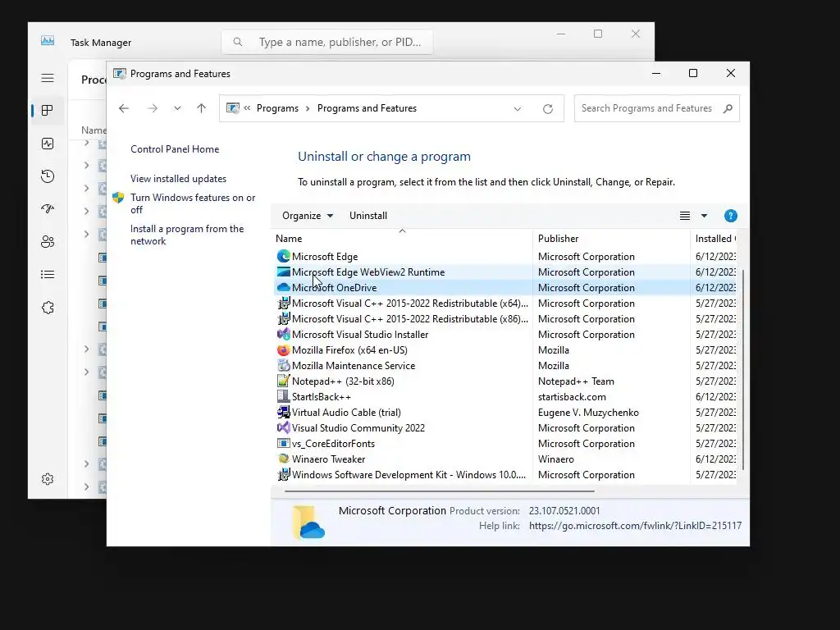
Task: Click Mozilla Maintenance Service icon
Action: coord(283,365)
